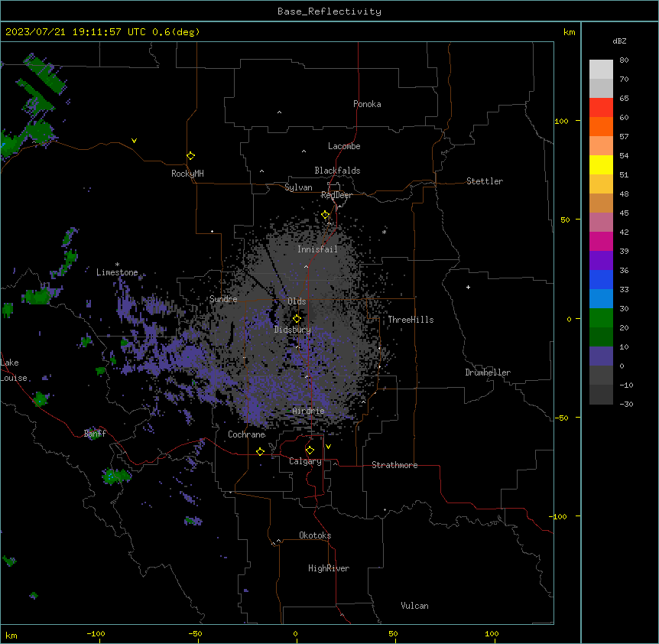Click the 45 dBZ legend value
This screenshot has width=659, height=644.
point(624,213)
